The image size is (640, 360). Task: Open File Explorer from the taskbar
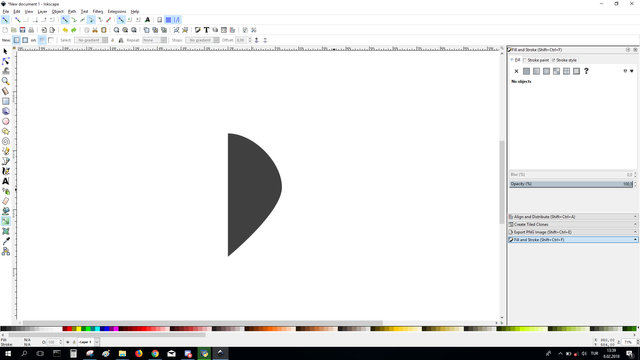pyautogui.click(x=122, y=353)
